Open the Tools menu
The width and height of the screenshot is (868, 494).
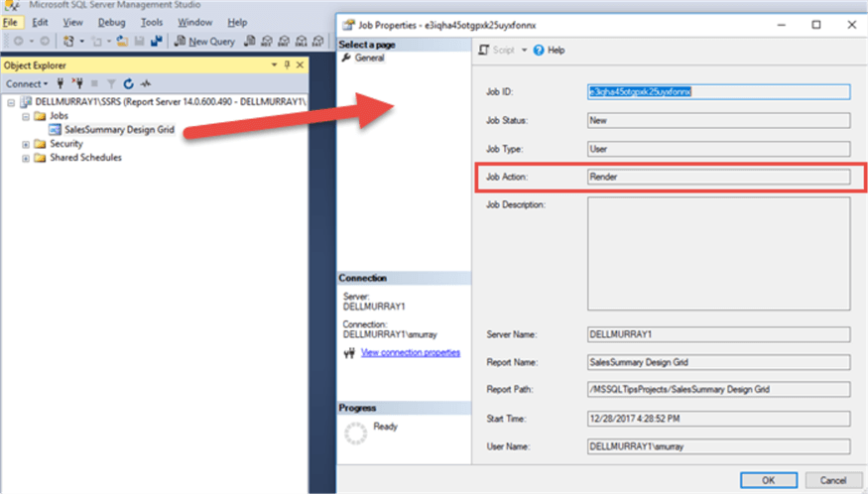(151, 22)
